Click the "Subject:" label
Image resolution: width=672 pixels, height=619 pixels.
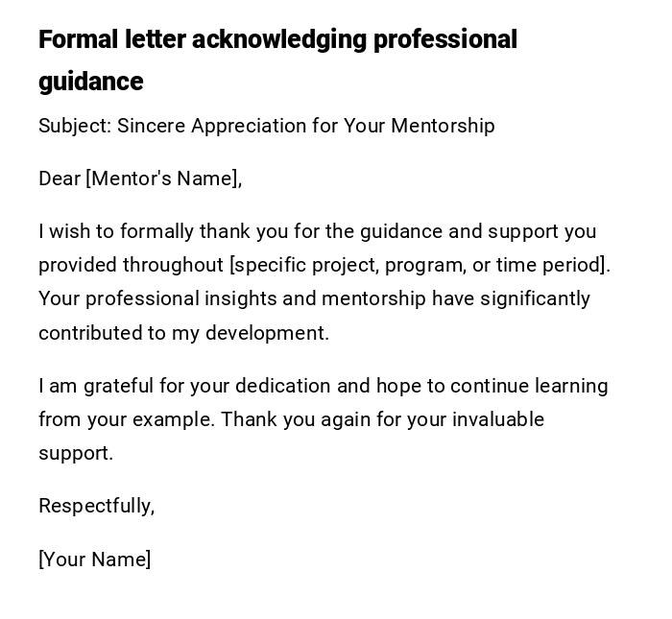click(74, 126)
